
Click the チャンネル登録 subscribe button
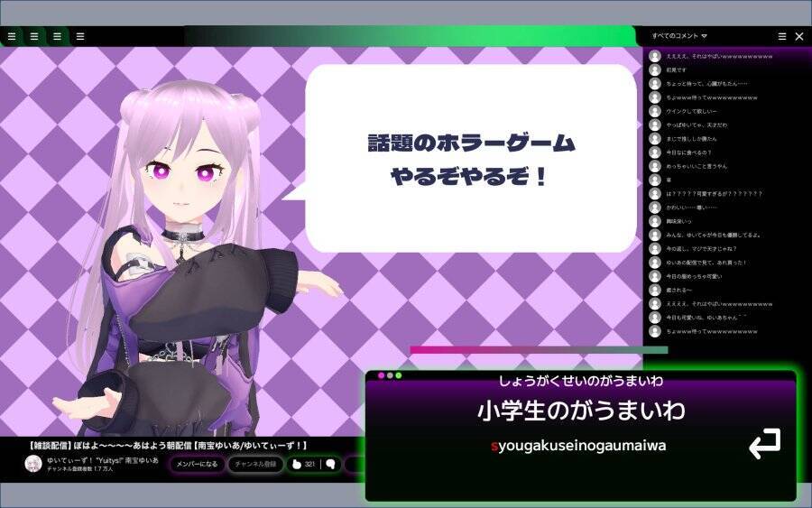click(256, 464)
